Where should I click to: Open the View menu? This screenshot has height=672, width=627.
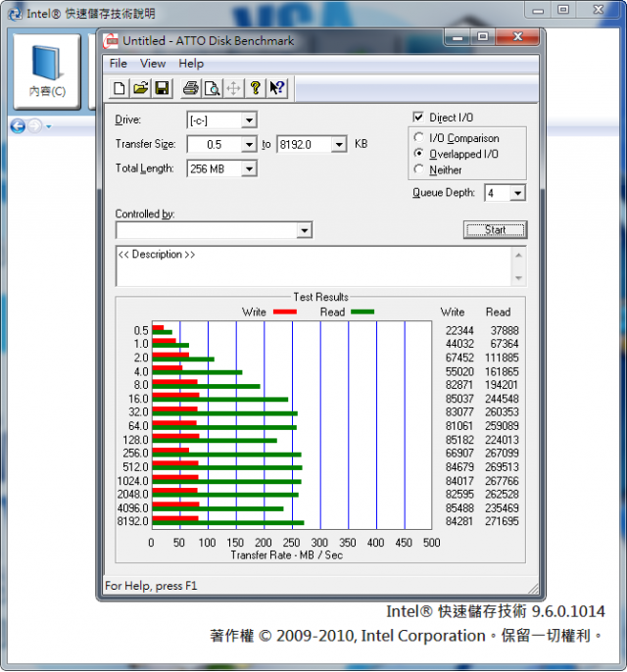[x=153, y=64]
